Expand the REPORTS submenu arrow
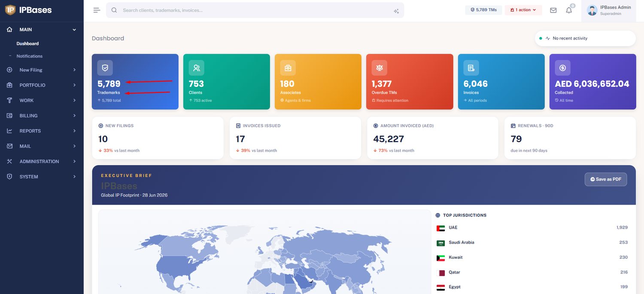 (x=74, y=131)
